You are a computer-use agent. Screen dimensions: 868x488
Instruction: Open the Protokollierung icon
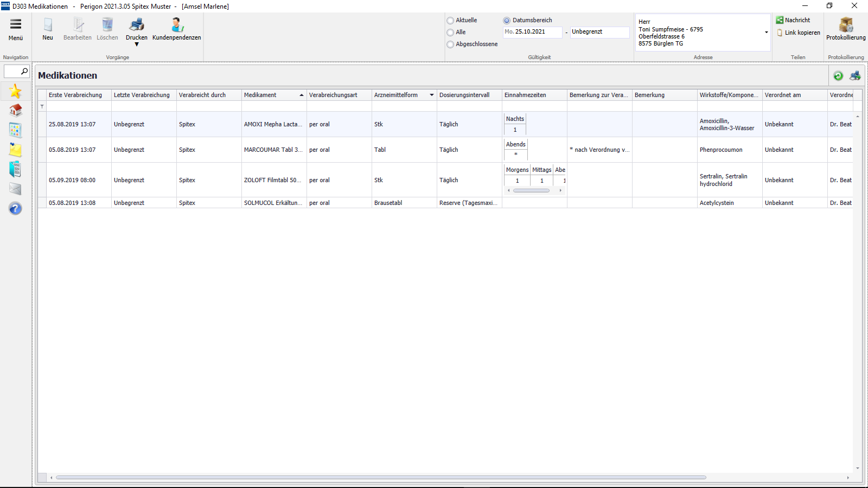click(846, 25)
